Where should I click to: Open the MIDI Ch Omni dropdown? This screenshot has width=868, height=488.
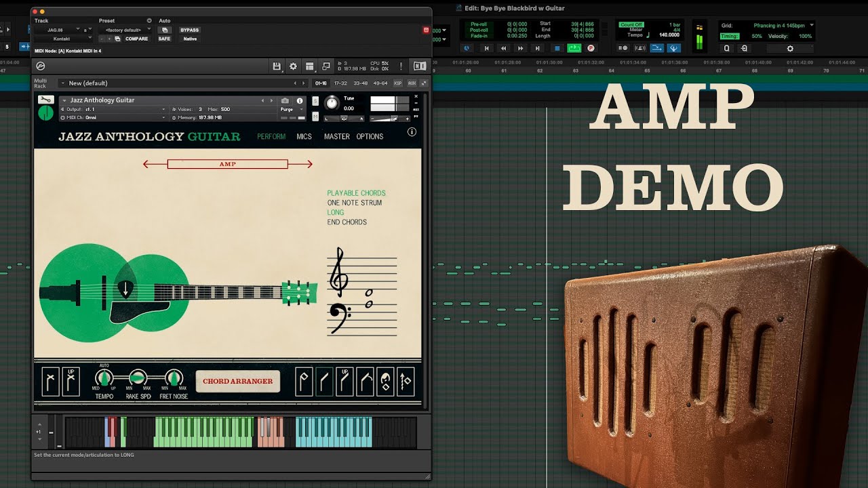(113, 117)
